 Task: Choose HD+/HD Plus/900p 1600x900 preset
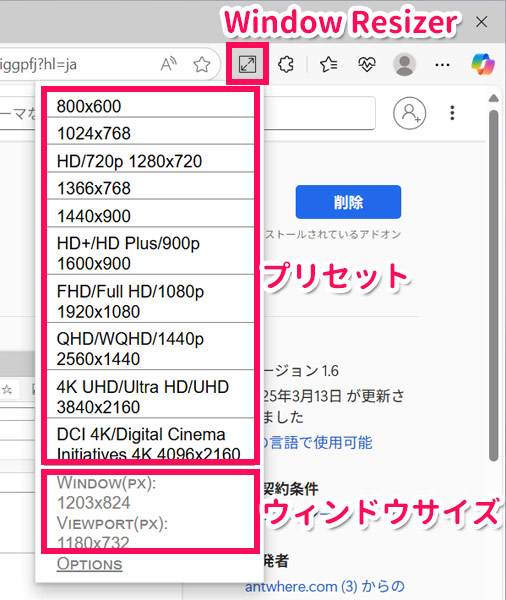(150, 253)
